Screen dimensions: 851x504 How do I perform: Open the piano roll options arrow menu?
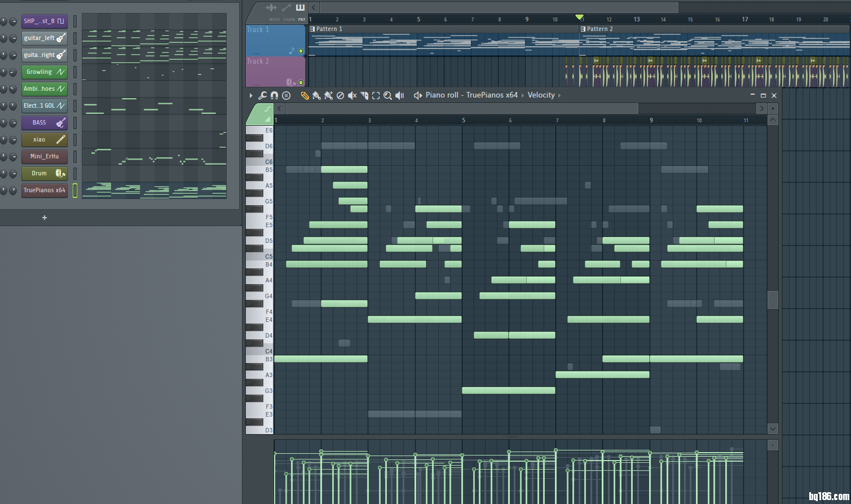tap(251, 95)
